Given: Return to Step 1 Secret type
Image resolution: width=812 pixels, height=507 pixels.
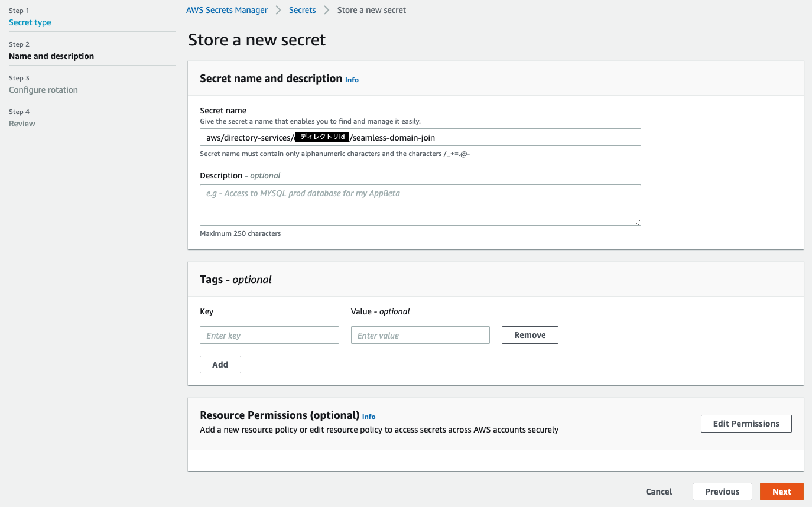Looking at the screenshot, I should coord(30,22).
